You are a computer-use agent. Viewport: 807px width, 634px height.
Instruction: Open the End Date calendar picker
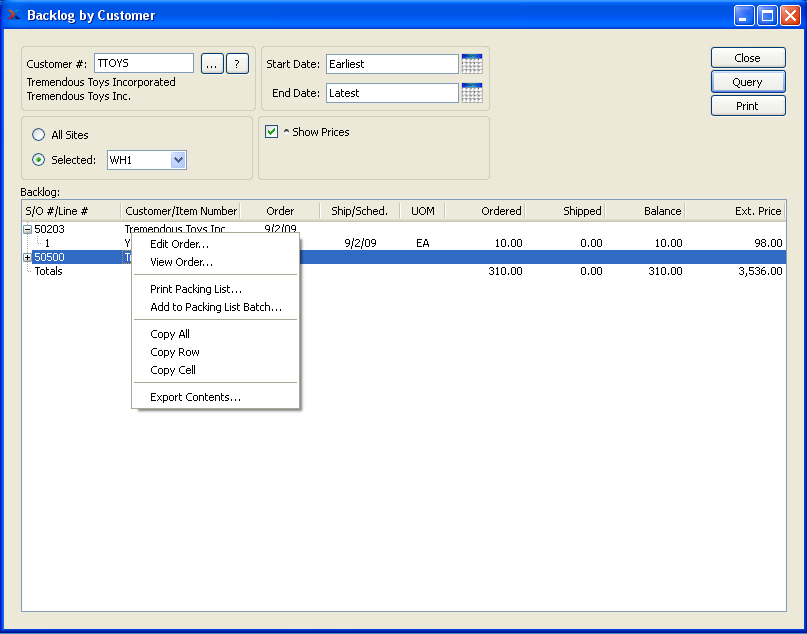pyautogui.click(x=472, y=93)
